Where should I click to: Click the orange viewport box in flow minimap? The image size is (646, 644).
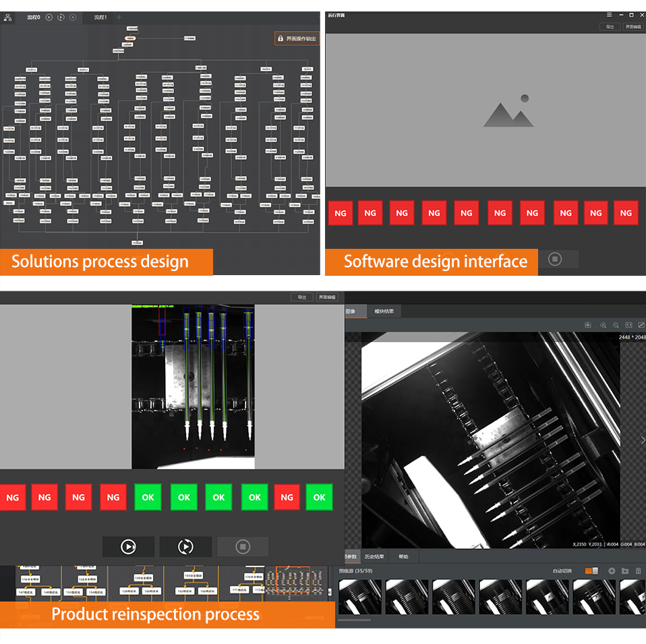pyautogui.click(x=293, y=580)
